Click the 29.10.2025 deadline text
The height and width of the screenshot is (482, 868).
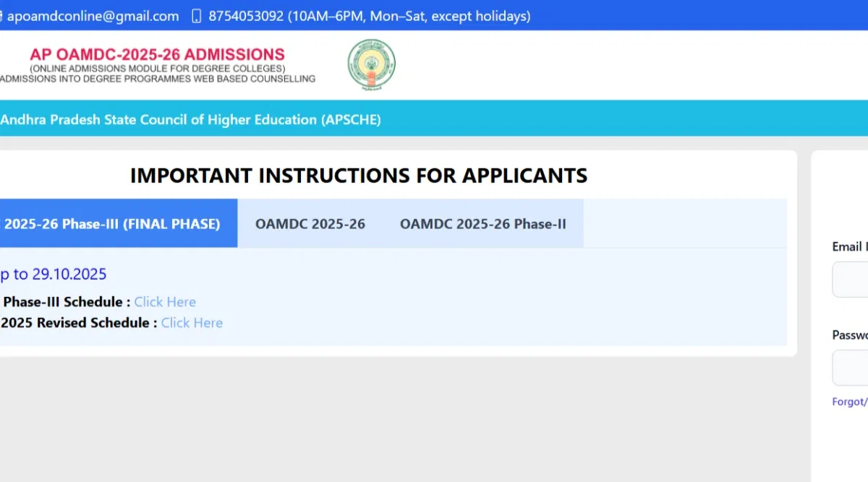click(x=69, y=274)
